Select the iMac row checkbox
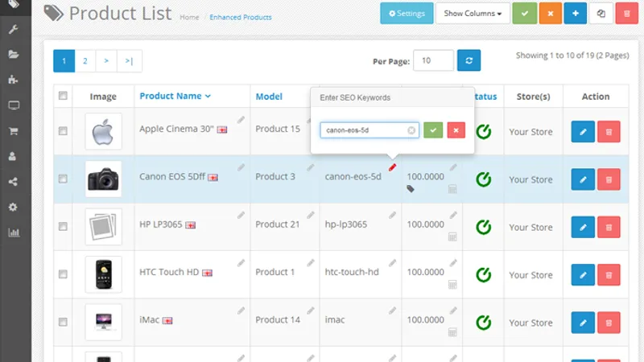Image resolution: width=644 pixels, height=362 pixels. [x=63, y=322]
